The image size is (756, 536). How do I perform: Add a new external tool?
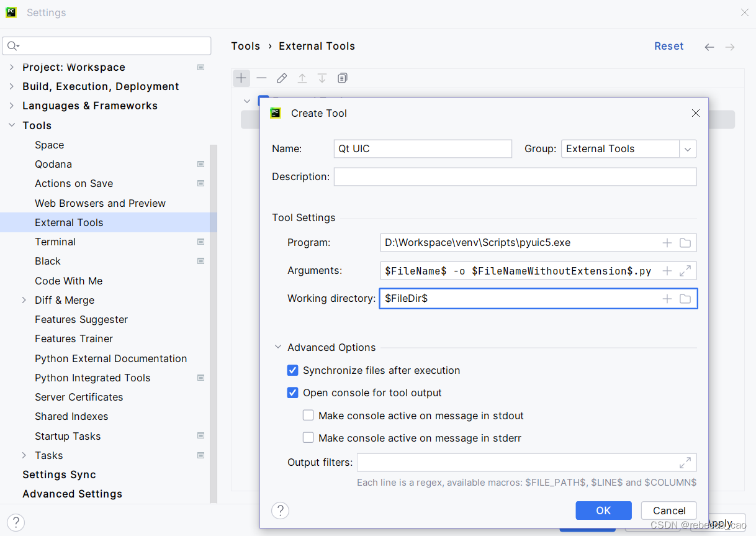(x=241, y=78)
